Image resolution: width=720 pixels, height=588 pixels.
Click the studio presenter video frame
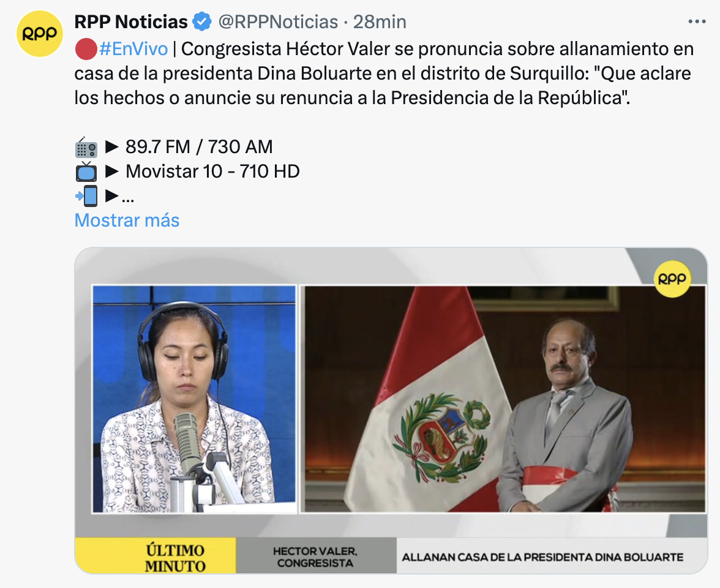coord(194,399)
